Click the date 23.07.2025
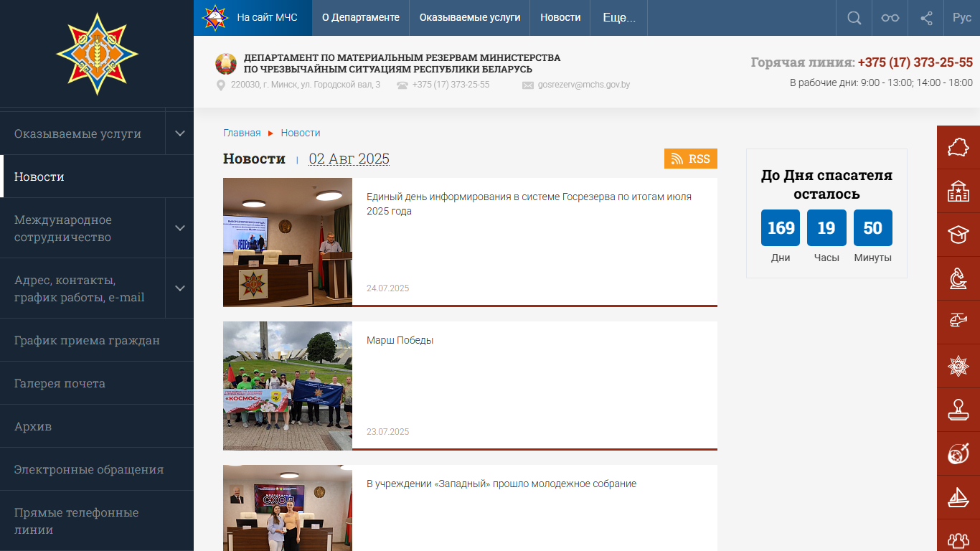Screen dimensions: 980x551 click(x=387, y=432)
